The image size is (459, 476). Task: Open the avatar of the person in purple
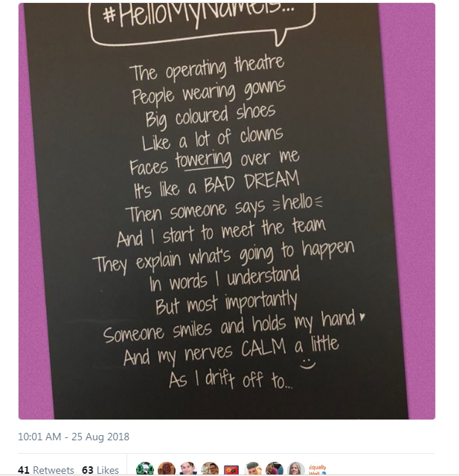click(x=275, y=469)
